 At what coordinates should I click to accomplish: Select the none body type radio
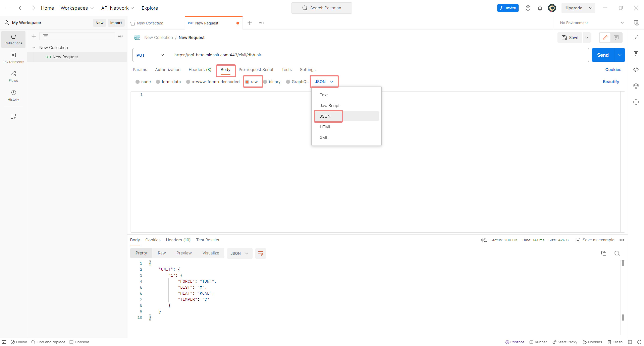coord(138,82)
